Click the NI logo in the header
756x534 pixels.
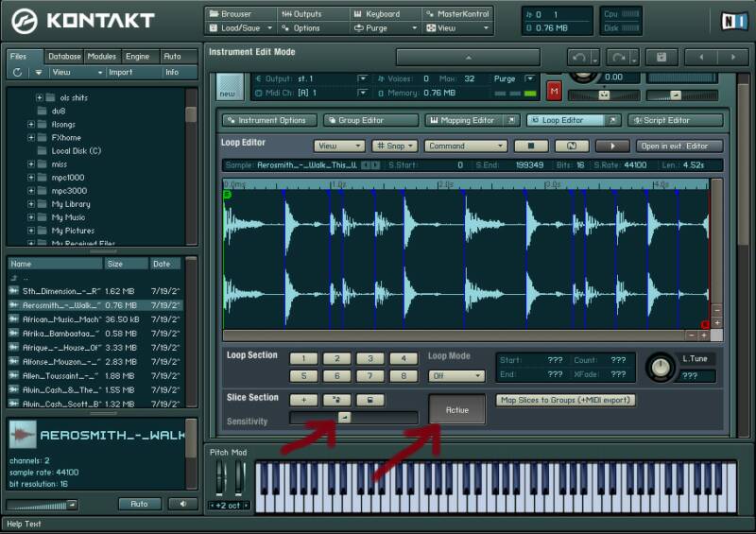734,21
